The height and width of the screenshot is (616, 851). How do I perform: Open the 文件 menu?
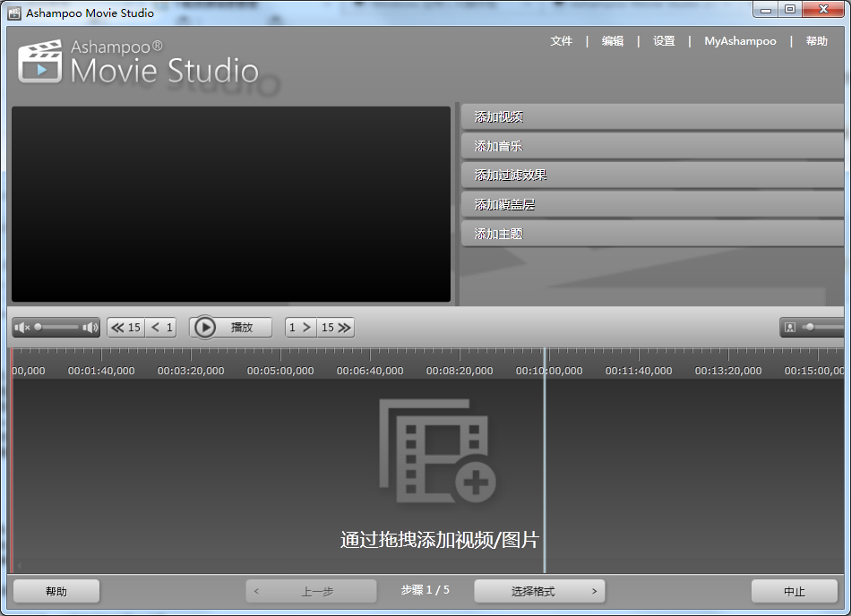point(562,41)
